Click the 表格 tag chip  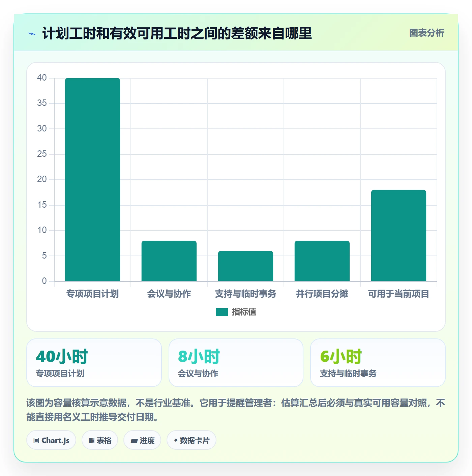click(x=100, y=440)
